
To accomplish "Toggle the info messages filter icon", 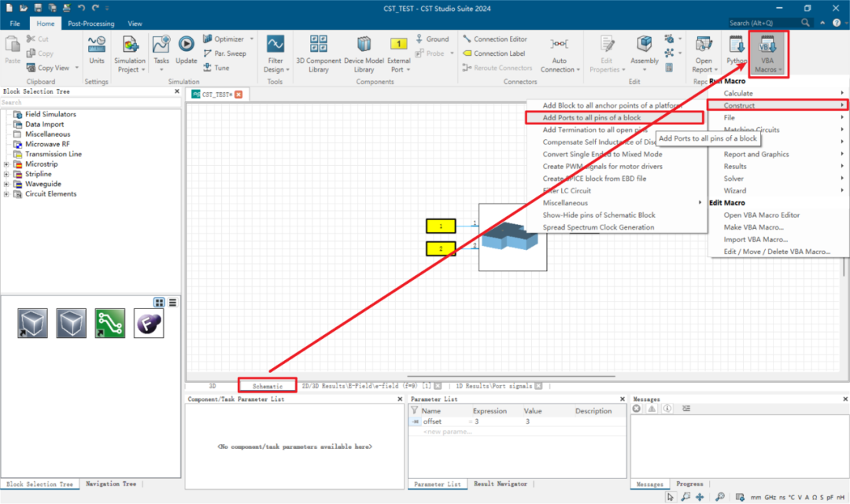I will click(667, 409).
